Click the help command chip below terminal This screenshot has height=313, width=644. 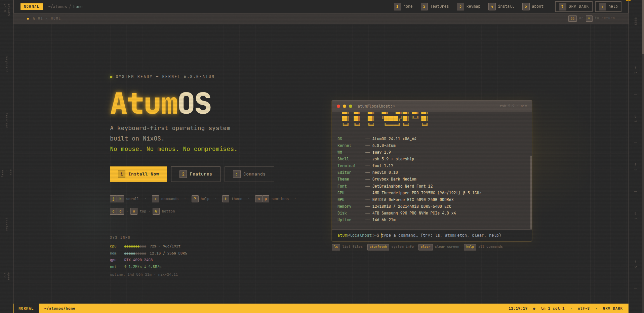pos(470,247)
